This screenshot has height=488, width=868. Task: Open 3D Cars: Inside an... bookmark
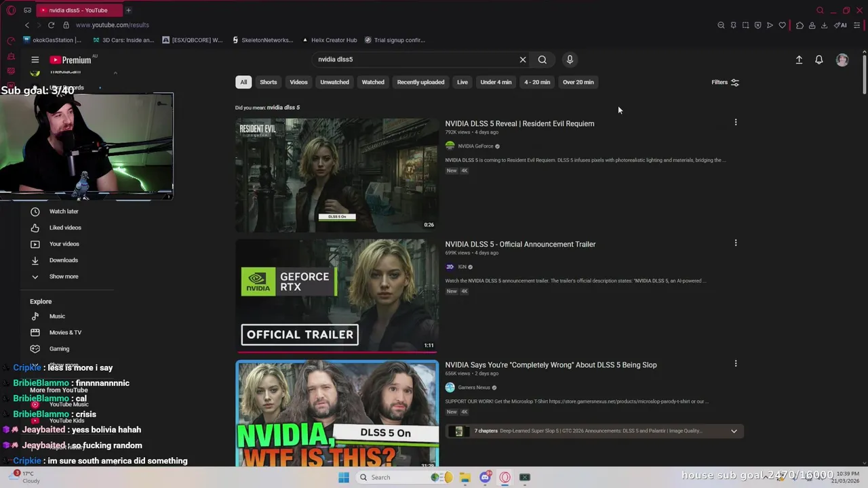click(123, 40)
